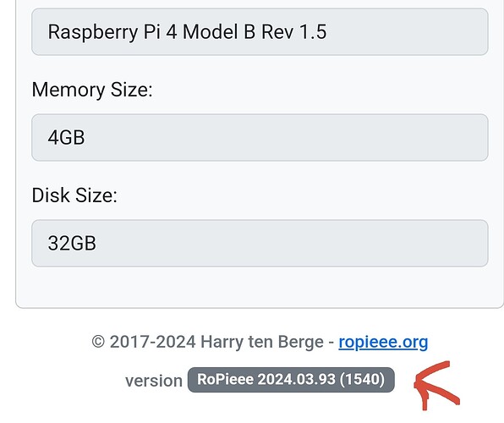Click the 2024.03.93 version number
504x423 pixels.
297,379
